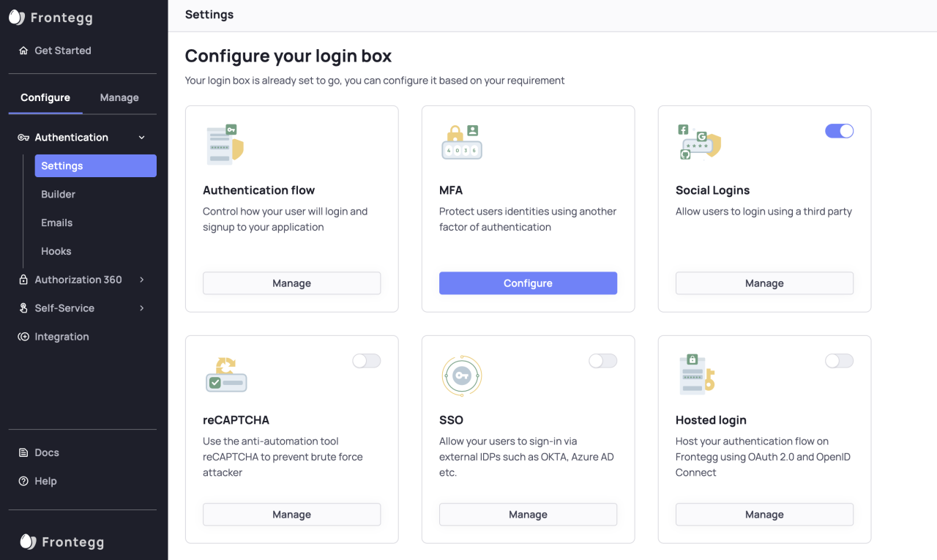Screen dimensions: 937x560
Task: Click the Help question mark icon
Action: click(x=23, y=481)
